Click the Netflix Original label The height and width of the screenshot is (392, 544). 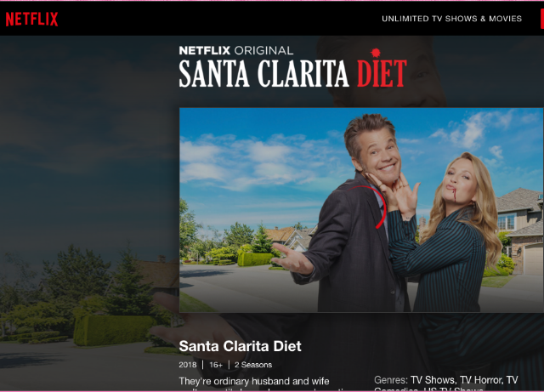coord(236,51)
